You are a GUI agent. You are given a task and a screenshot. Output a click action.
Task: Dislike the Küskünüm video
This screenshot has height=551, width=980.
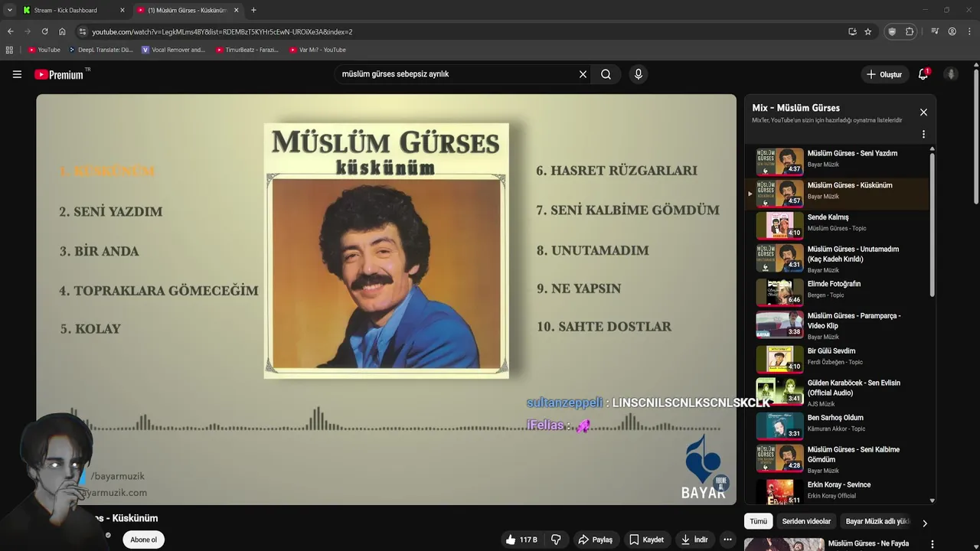tap(556, 540)
